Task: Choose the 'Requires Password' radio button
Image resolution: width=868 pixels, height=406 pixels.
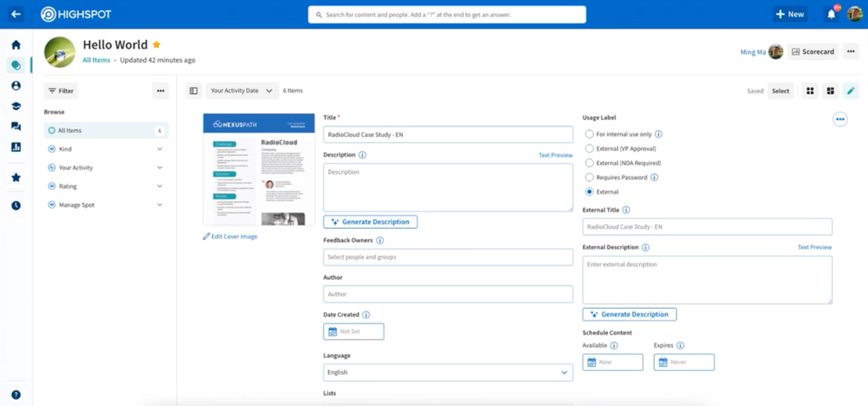Action: (x=590, y=177)
